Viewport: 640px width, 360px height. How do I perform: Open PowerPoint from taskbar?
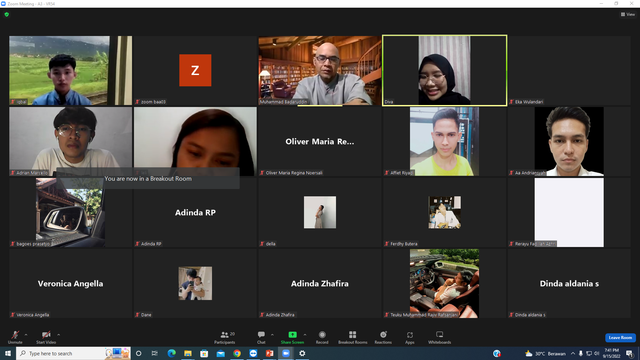(269, 353)
